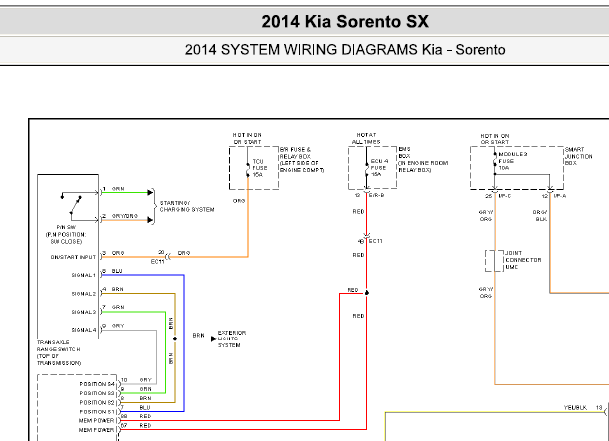This screenshot has width=609, height=441.
Task: Select the "I/P-C" connector label
Action: tap(505, 196)
